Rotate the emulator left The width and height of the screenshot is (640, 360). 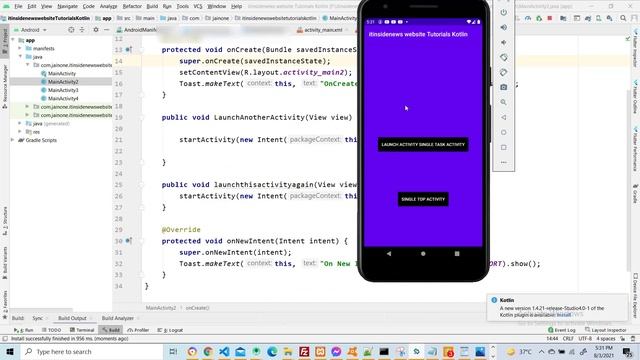coord(504,58)
